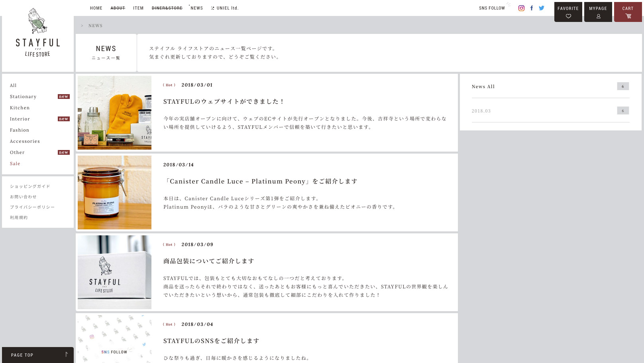Click the count badge beside News All
Image resolution: width=644 pixels, height=363 pixels.
[623, 86]
